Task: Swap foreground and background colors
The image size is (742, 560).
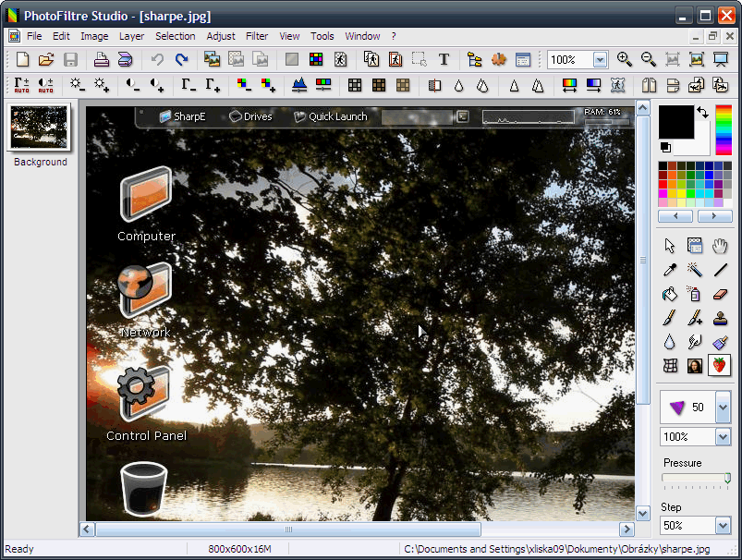Action: (x=703, y=112)
